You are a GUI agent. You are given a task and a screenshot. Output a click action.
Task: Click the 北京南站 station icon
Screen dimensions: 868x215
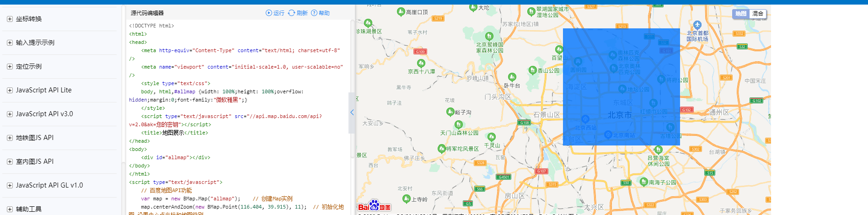608,134
